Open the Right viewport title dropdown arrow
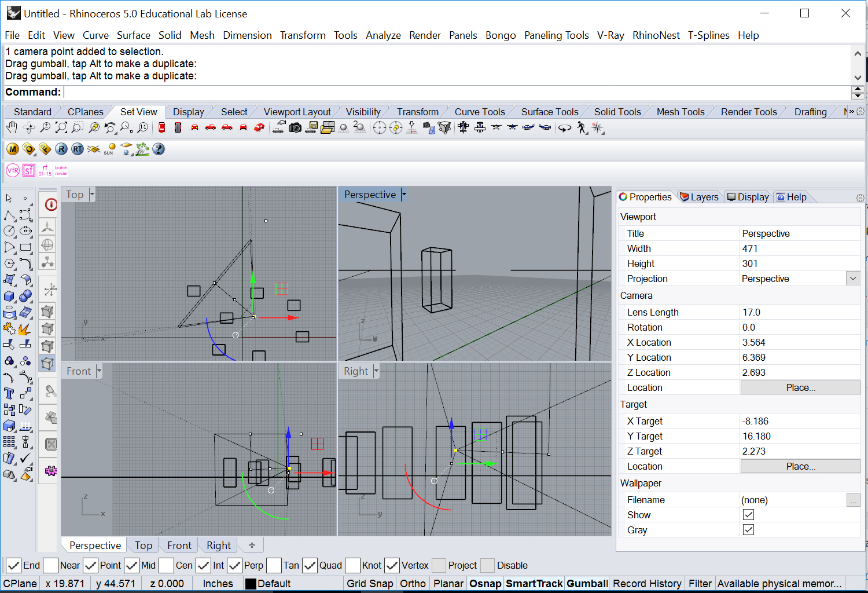This screenshot has width=868, height=593. 376,371
